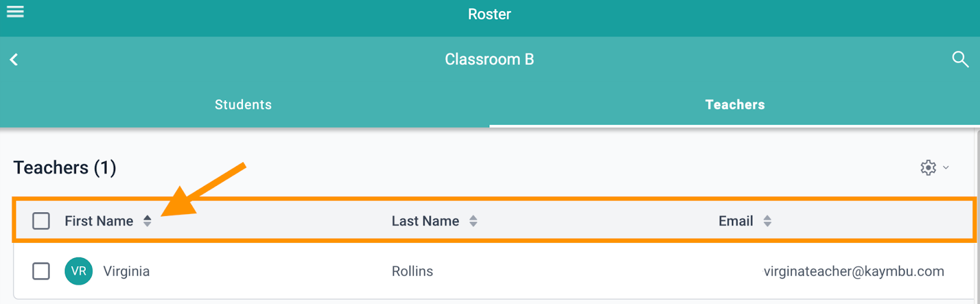Tick the select-all header checkbox
This screenshot has width=980, height=304.
click(x=41, y=221)
